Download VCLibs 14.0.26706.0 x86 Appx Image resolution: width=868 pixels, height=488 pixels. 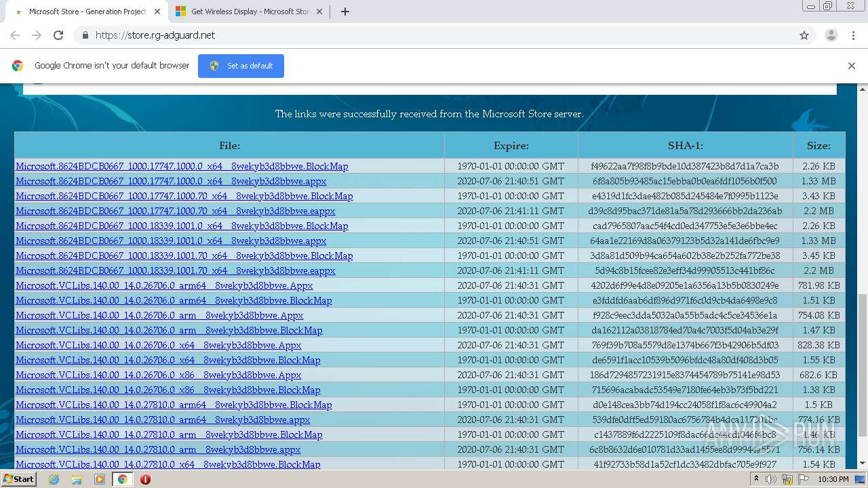click(159, 375)
